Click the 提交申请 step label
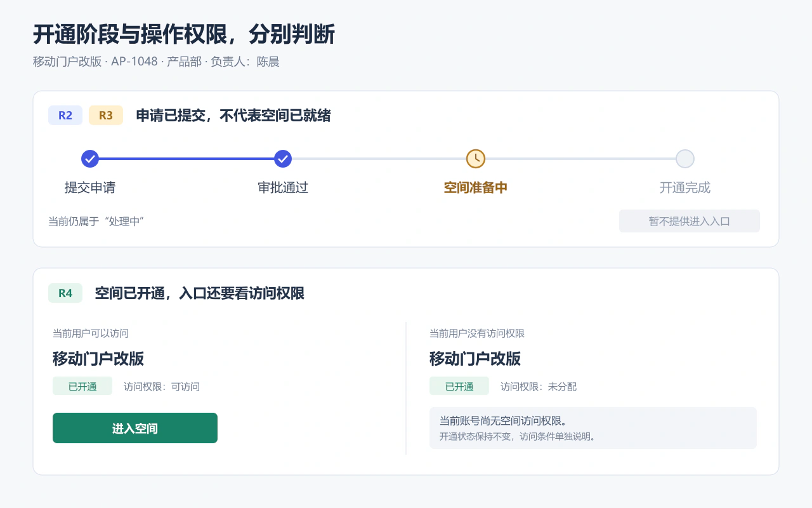The image size is (812, 508). coord(90,188)
